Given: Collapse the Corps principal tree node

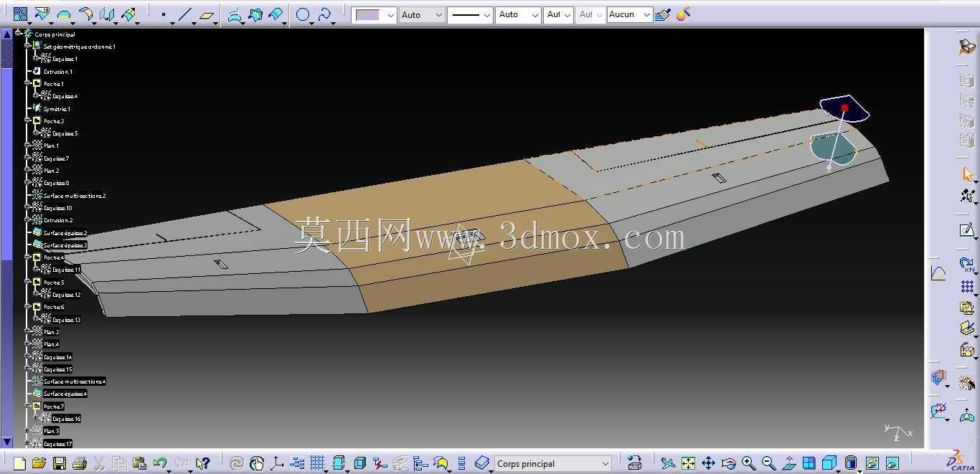Looking at the screenshot, I should [19, 33].
